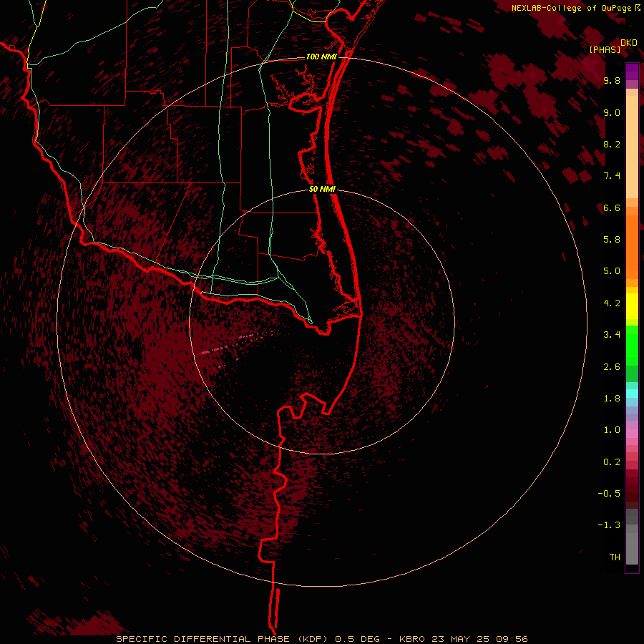Click the 3.4 color scale label

(612, 335)
